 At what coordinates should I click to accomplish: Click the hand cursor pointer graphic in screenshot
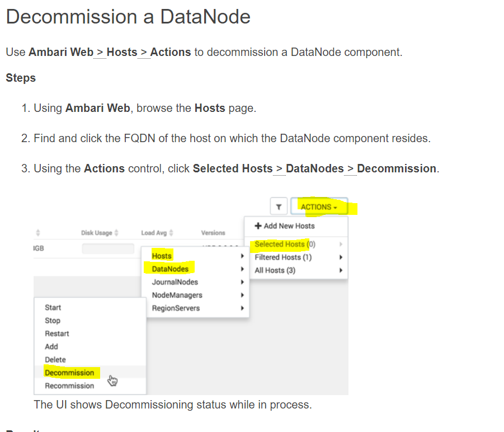(112, 379)
